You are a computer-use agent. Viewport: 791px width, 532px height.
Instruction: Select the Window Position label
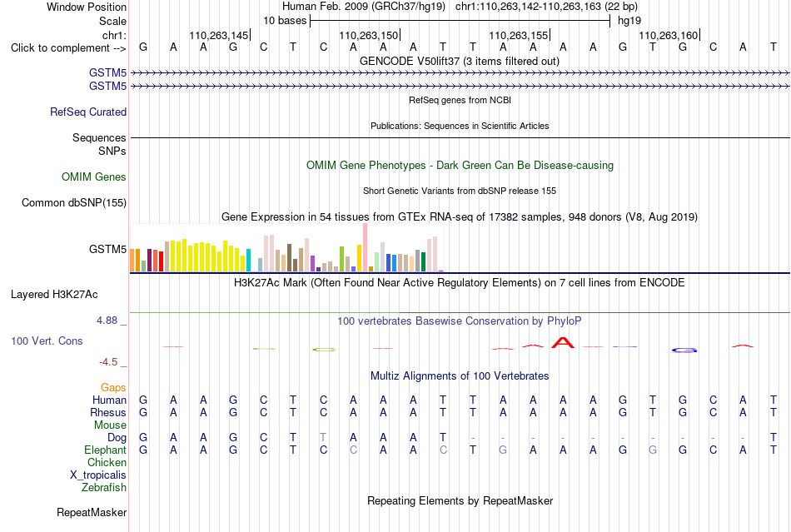[x=87, y=7]
